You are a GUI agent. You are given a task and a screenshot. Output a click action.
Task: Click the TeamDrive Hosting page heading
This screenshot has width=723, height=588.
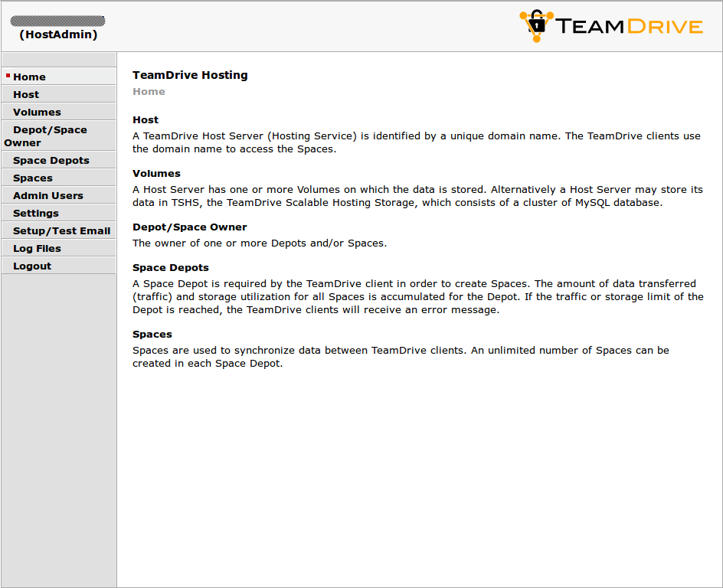coord(190,74)
